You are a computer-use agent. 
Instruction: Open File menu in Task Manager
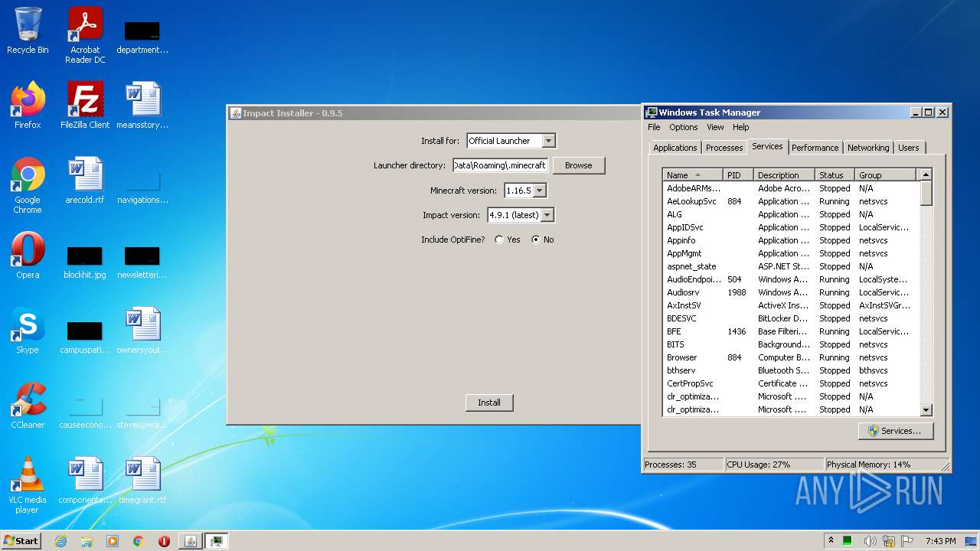(x=654, y=127)
